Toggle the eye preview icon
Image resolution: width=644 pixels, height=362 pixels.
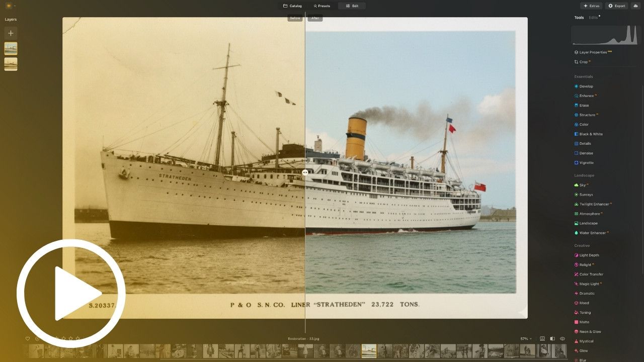(562, 339)
